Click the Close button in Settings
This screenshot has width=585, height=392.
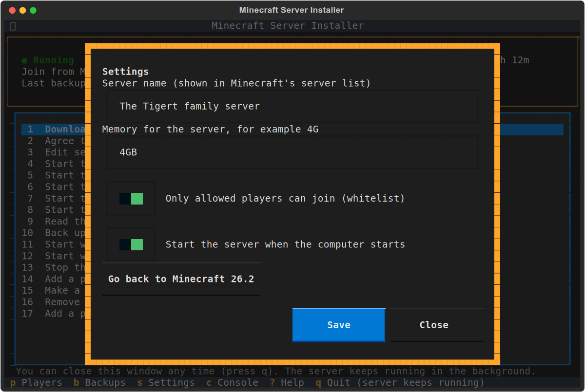(x=437, y=325)
